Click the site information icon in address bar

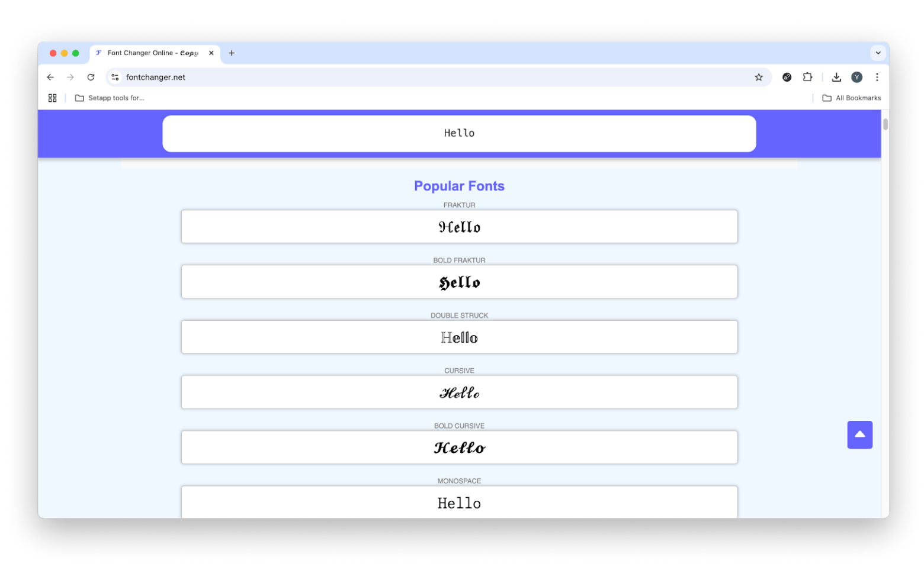pyautogui.click(x=115, y=77)
